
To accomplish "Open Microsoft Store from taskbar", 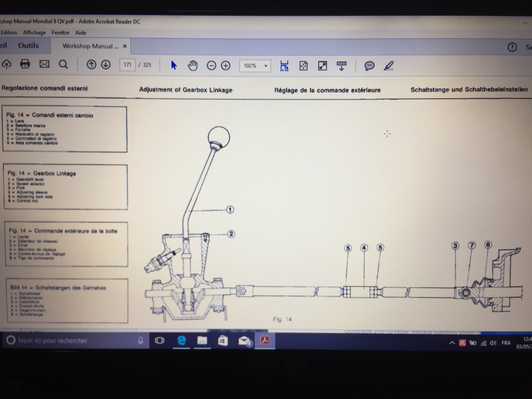I will pos(223,341).
